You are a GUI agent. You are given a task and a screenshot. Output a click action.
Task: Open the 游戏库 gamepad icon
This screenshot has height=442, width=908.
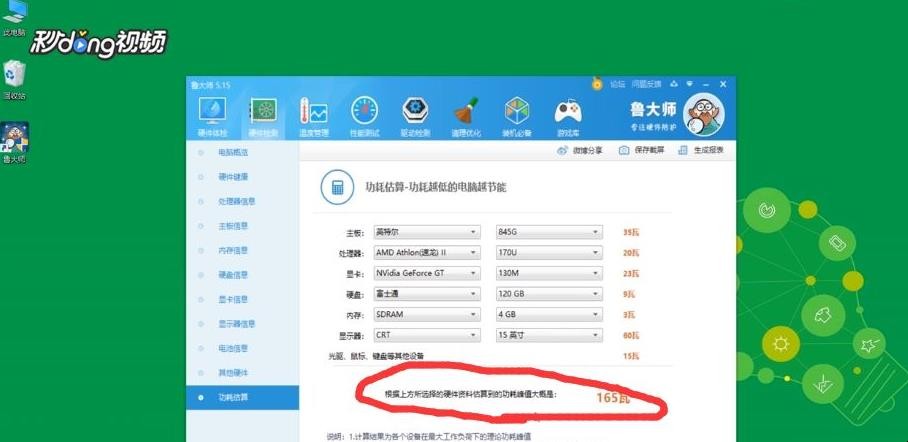coord(568,111)
